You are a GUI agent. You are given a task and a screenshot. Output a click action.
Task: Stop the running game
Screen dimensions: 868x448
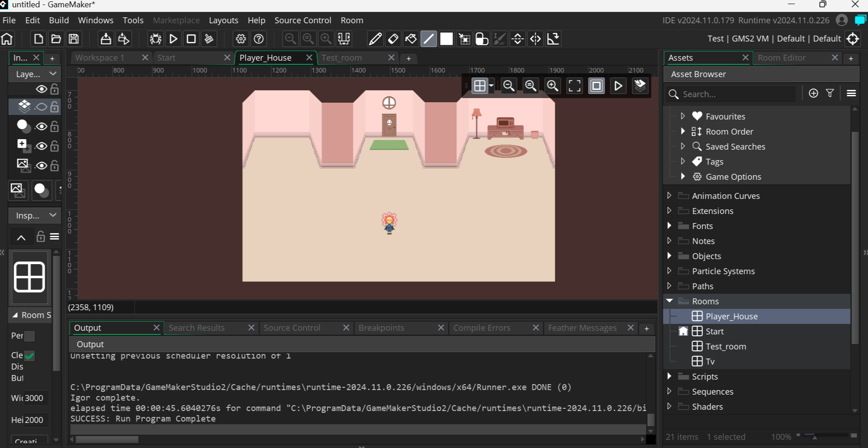pyautogui.click(x=191, y=39)
